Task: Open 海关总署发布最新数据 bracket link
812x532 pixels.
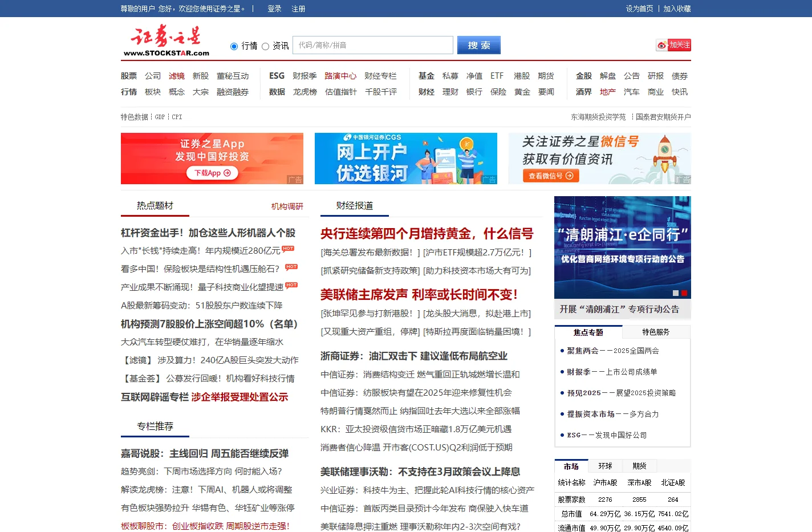Action: [370, 252]
